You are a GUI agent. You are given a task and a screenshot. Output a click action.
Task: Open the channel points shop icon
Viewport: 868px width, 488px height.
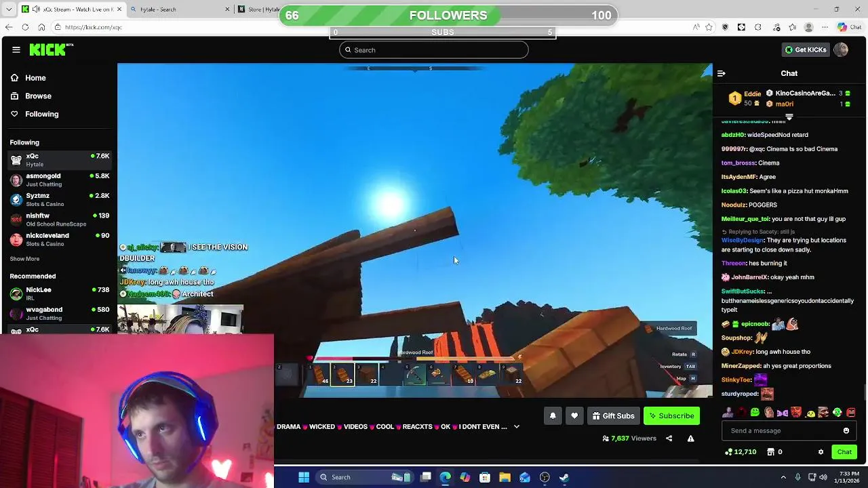tap(770, 452)
